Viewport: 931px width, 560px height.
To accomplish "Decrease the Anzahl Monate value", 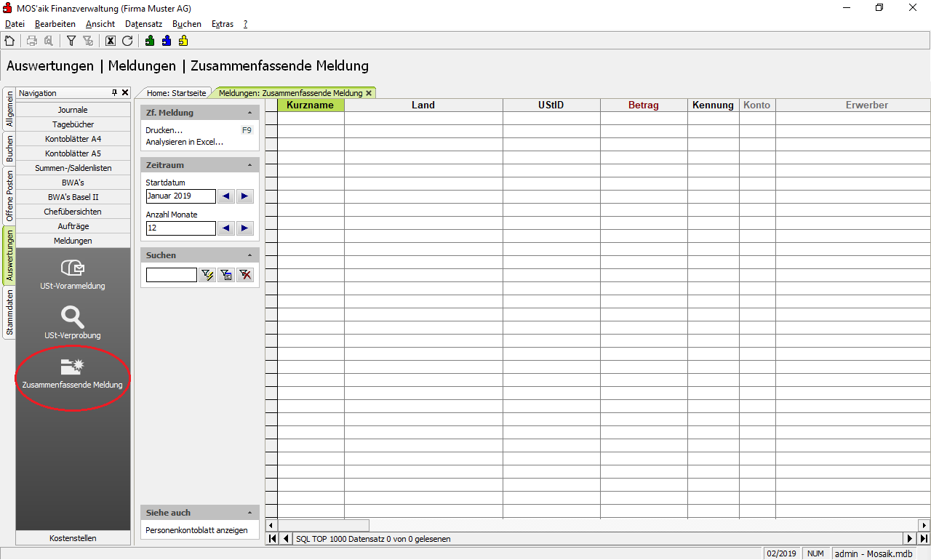I will (226, 228).
